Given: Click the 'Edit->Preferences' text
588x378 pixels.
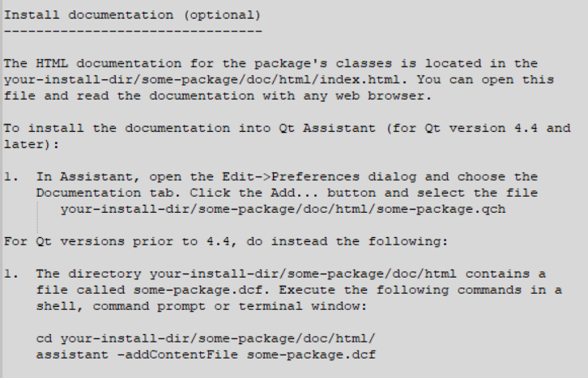Looking at the screenshot, I should (x=291, y=176).
